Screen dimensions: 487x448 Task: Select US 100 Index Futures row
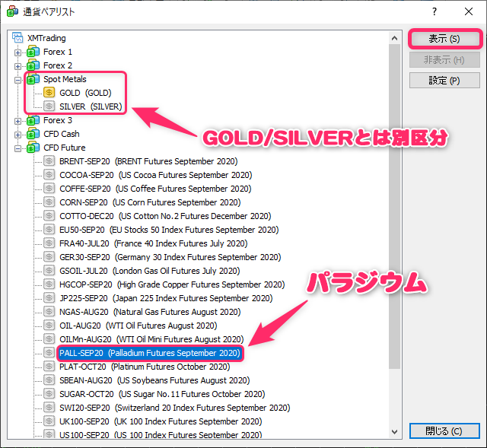pos(161,434)
